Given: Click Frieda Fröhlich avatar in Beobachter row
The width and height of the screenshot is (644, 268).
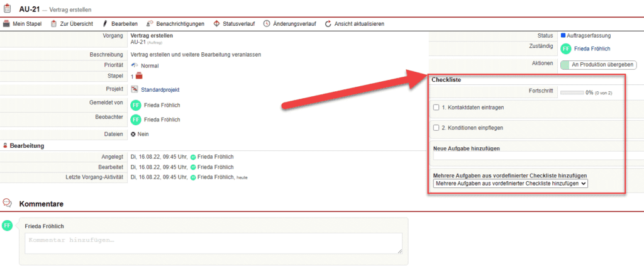Looking at the screenshot, I should point(136,120).
